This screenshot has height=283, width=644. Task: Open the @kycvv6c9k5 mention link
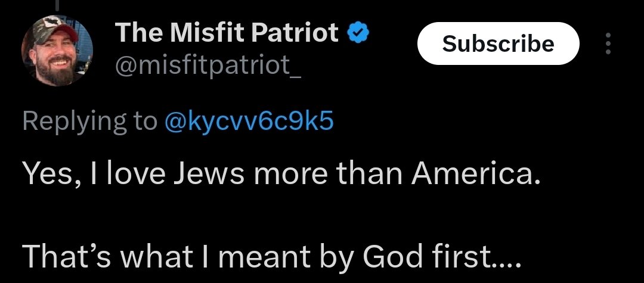click(248, 121)
